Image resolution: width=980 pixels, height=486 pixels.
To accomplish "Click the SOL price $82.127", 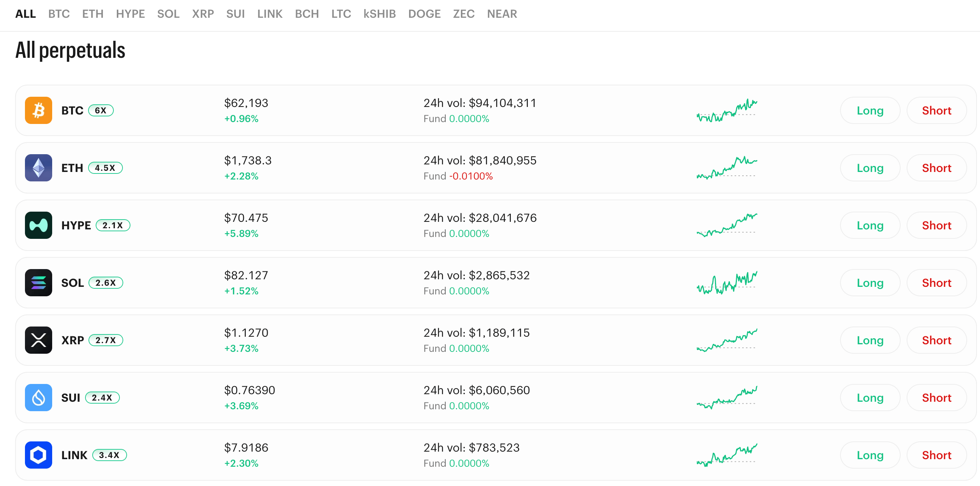I will click(246, 276).
